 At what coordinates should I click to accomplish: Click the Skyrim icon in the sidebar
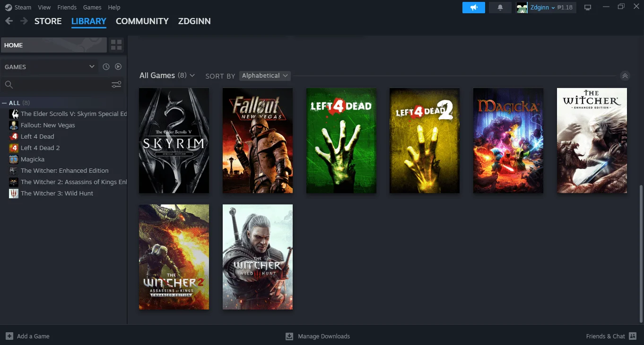click(14, 114)
